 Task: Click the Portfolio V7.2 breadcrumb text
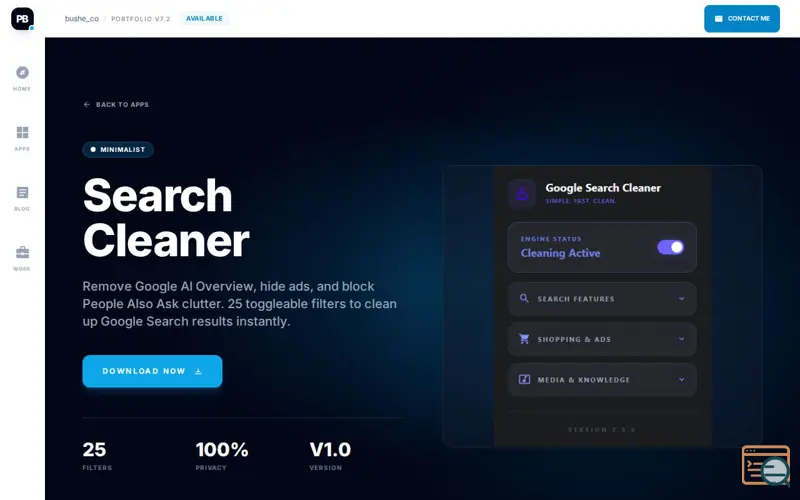[x=141, y=19]
